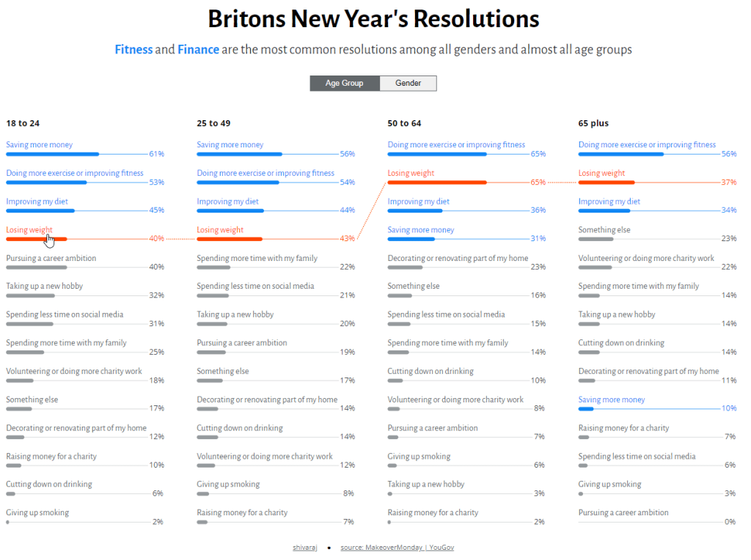
Task: Select Volunteering or doing more charity work in 65 plus
Action: click(x=646, y=259)
